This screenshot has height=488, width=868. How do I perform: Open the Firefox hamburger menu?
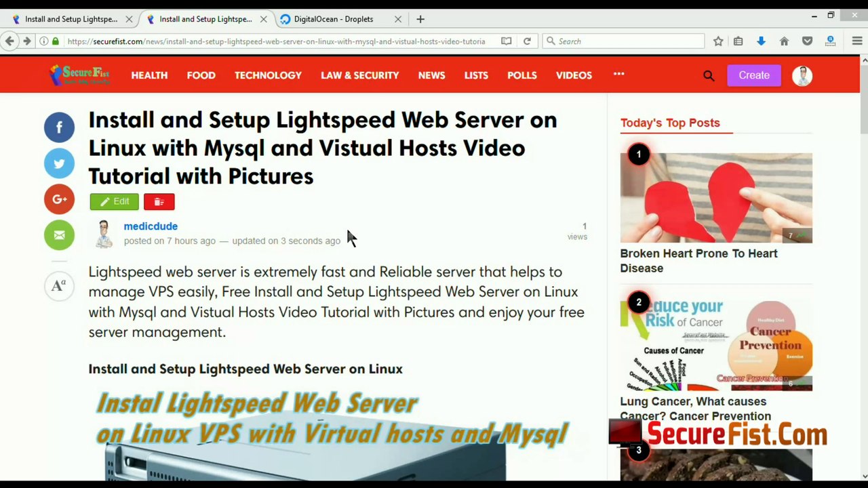857,41
